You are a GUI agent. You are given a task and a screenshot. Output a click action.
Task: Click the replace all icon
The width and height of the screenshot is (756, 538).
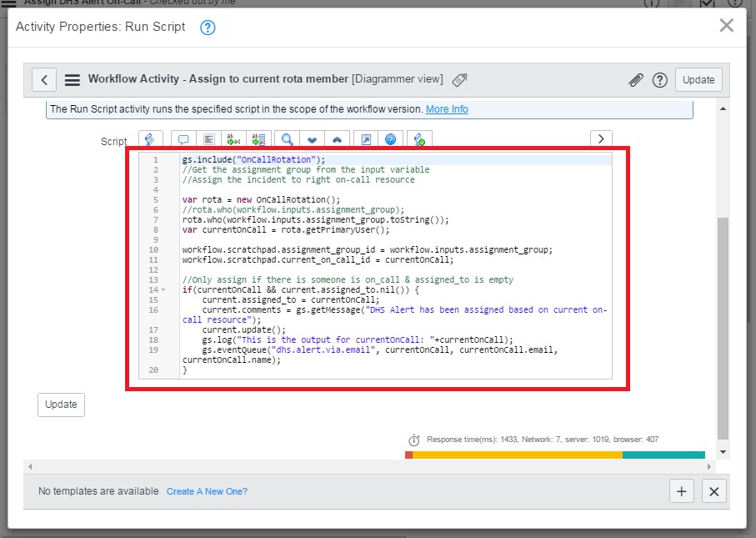259,139
